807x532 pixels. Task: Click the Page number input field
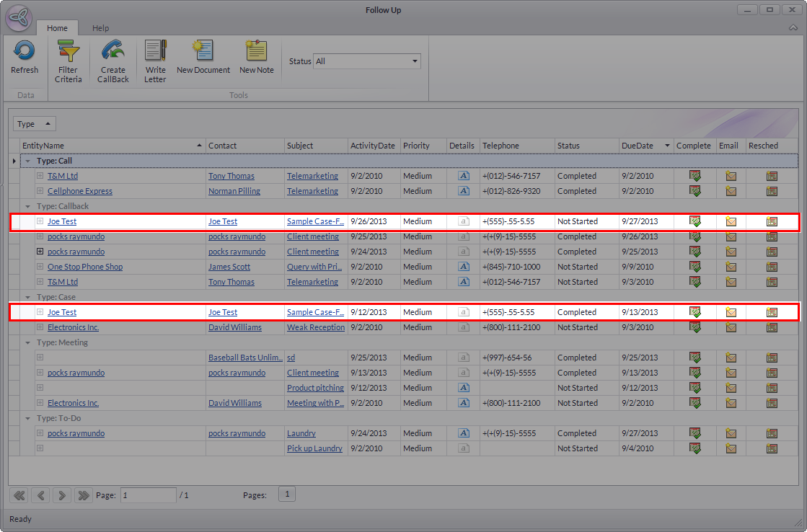(148, 495)
